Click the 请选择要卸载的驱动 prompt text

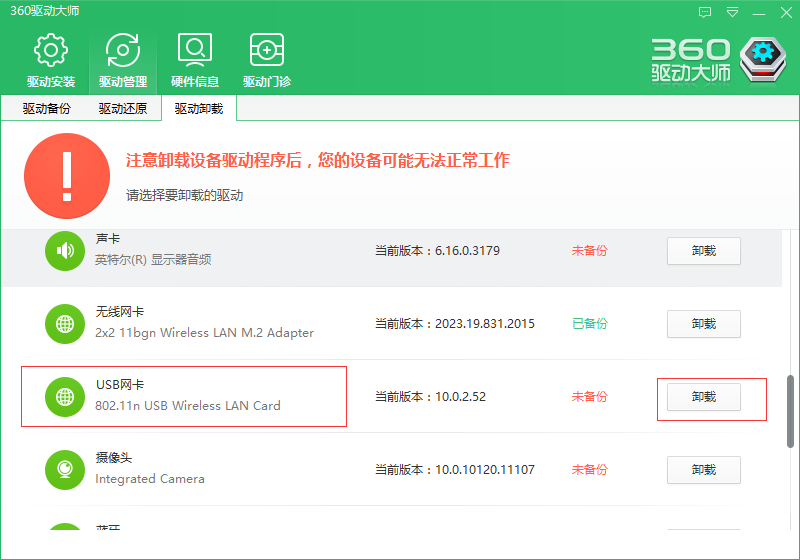(185, 195)
